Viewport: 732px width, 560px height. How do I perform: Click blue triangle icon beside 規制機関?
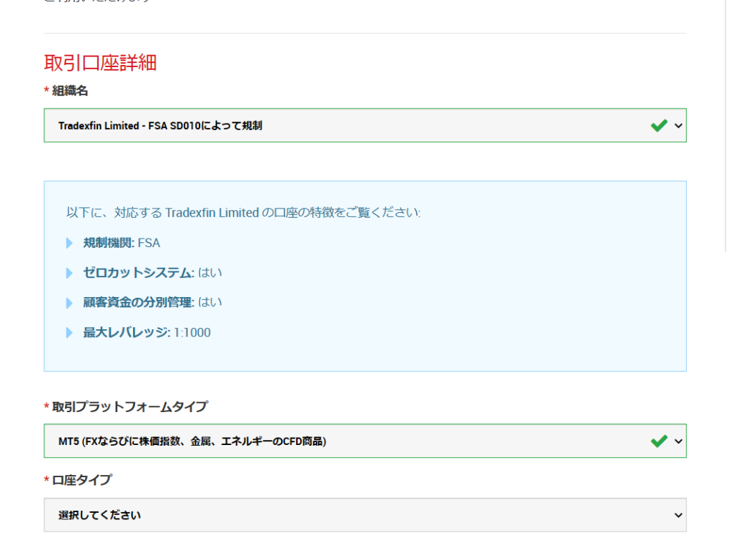coord(69,243)
